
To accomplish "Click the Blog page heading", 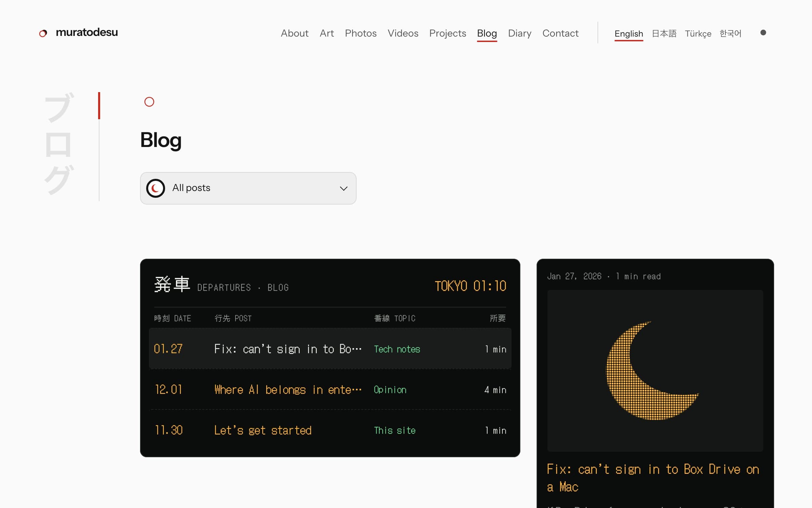I will pos(161,140).
